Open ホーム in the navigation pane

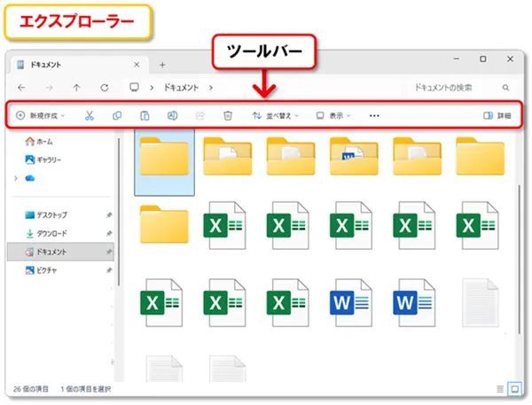[39, 142]
